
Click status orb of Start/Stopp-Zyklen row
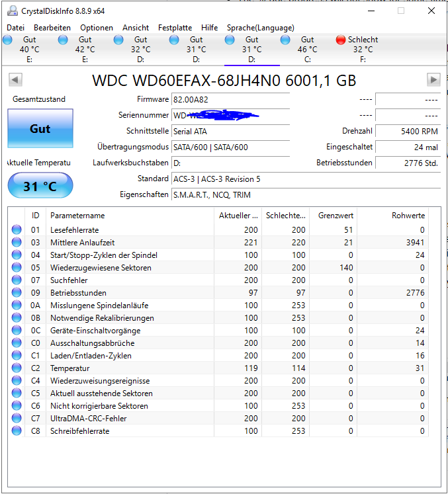(17, 255)
